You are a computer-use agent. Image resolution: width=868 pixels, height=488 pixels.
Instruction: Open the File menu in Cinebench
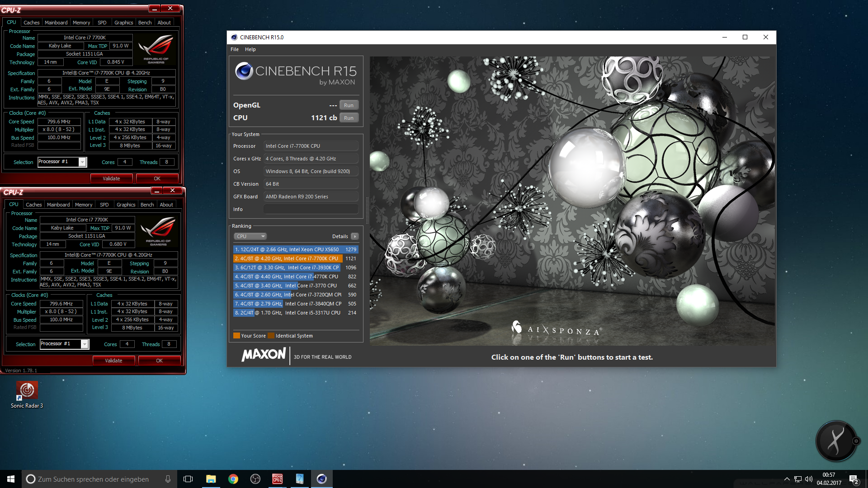click(x=235, y=49)
